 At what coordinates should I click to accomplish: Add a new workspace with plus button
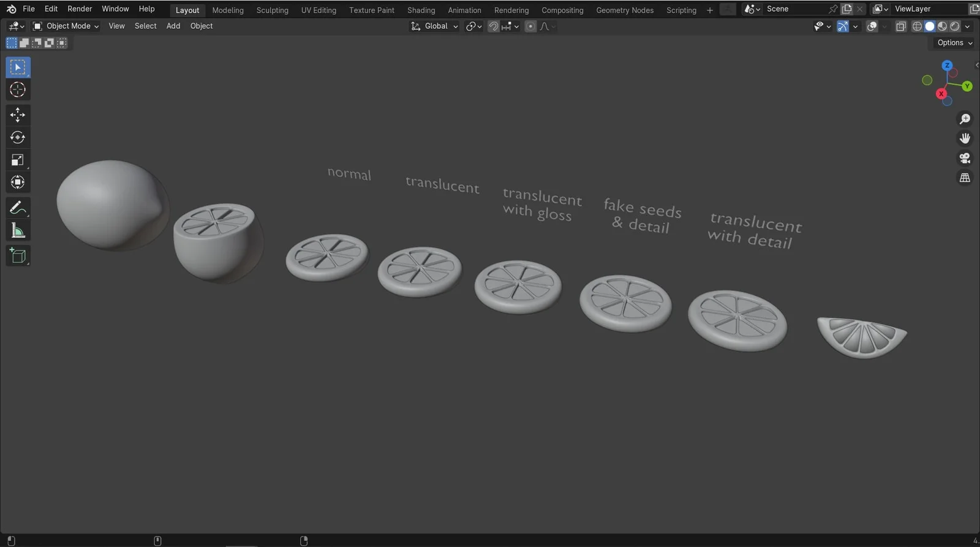coord(710,10)
